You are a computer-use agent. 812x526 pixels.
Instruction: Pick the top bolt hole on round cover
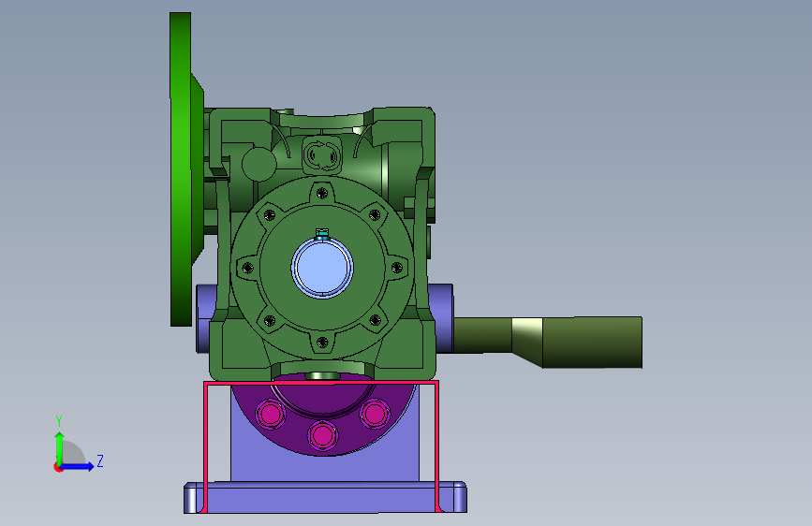tap(322, 194)
